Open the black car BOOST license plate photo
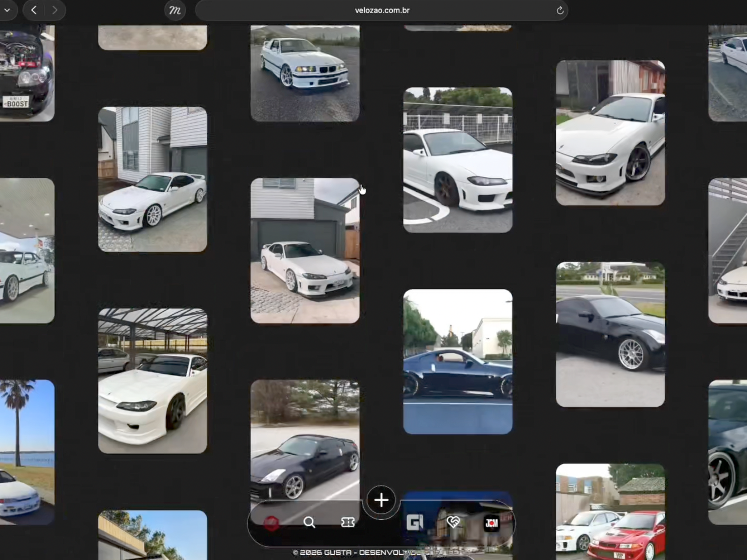This screenshot has width=747, height=560. pyautogui.click(x=27, y=73)
